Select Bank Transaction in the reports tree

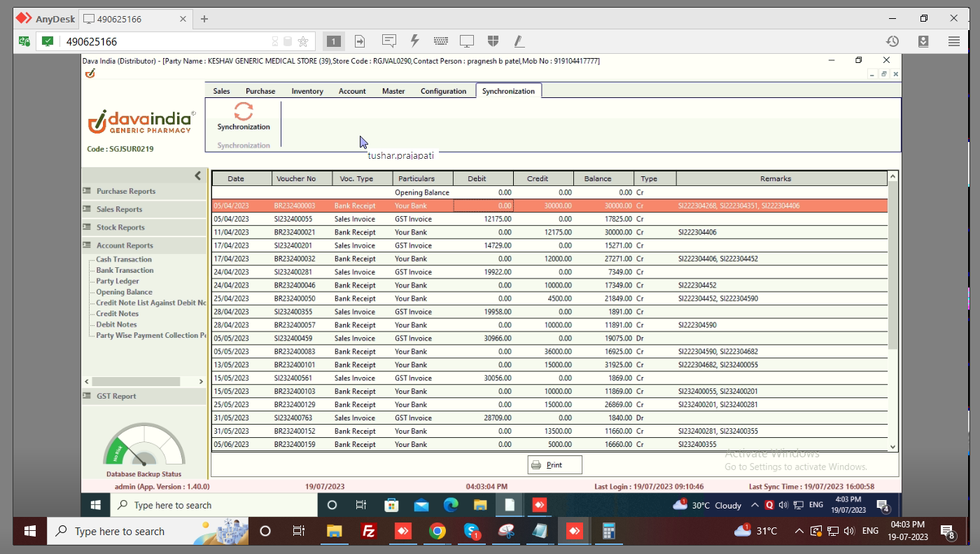click(x=125, y=270)
